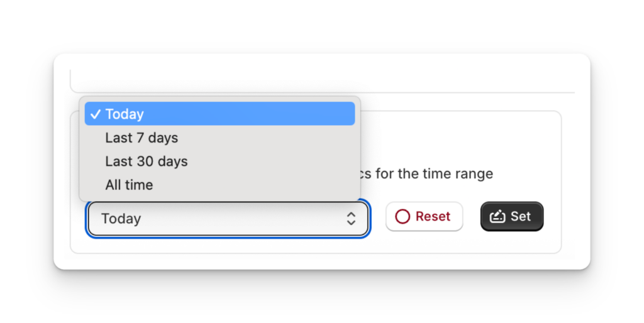The width and height of the screenshot is (644, 323).
Task: Click the "for the time range" description text
Action: coord(434,173)
